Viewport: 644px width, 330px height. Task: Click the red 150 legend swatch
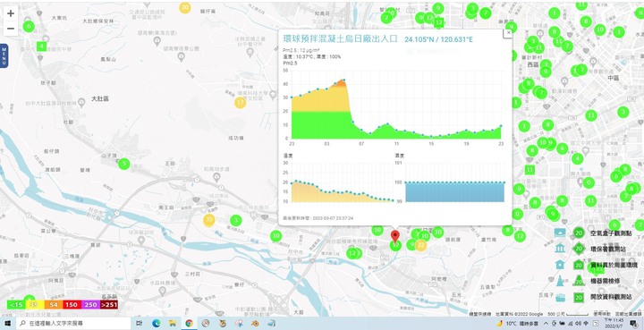coord(72,305)
